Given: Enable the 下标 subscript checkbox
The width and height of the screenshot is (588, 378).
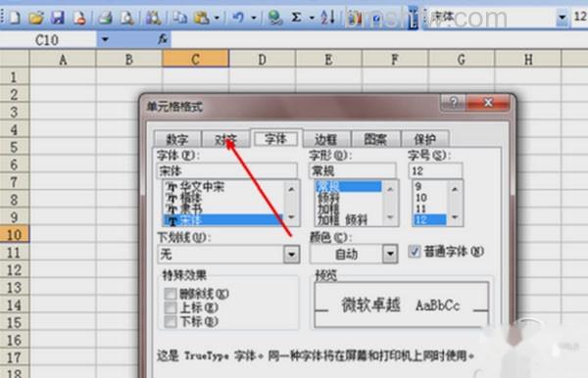Looking at the screenshot, I should point(171,321).
